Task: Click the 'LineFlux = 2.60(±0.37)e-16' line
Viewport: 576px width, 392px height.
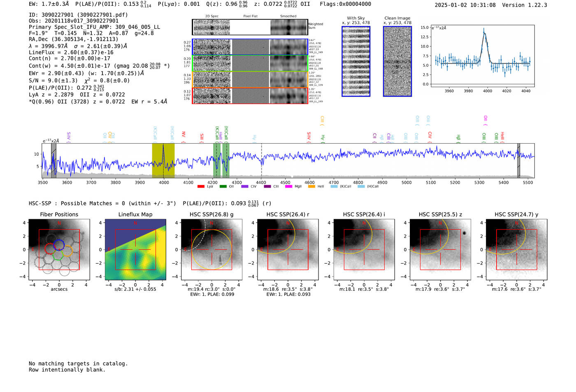Action: (71, 53)
